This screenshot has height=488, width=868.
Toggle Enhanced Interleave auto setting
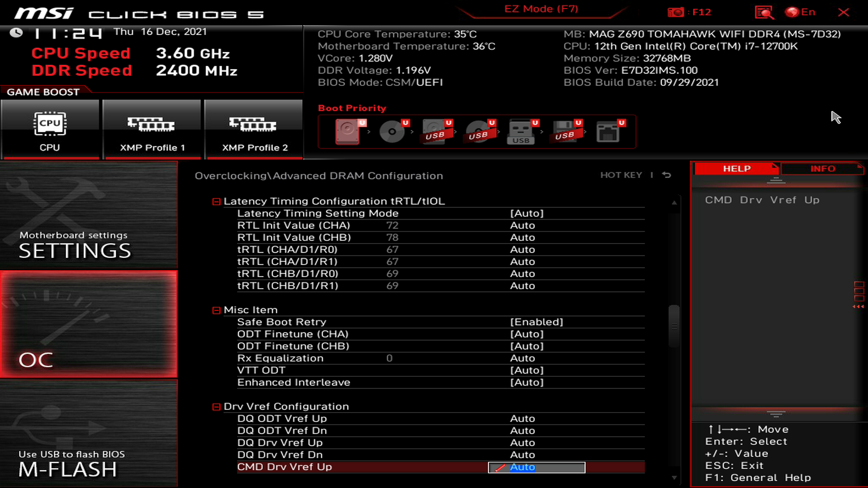pos(526,382)
